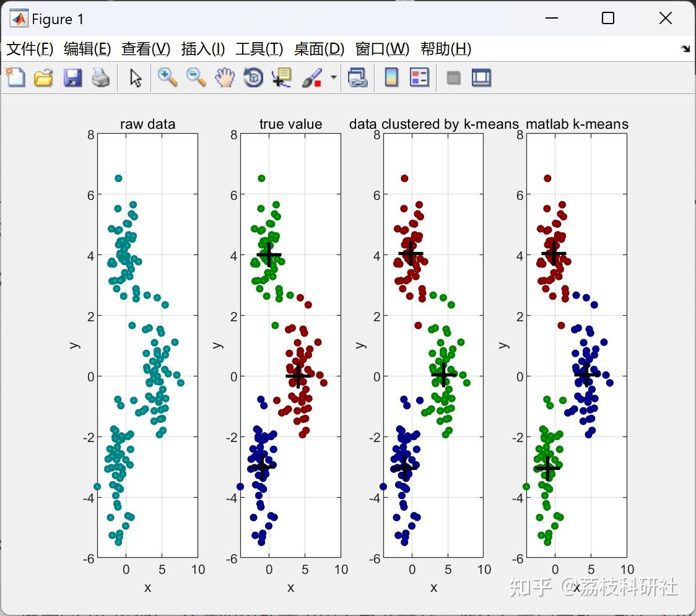The image size is (696, 616).
Task: Insert a colorbar into the figure
Action: [x=391, y=77]
